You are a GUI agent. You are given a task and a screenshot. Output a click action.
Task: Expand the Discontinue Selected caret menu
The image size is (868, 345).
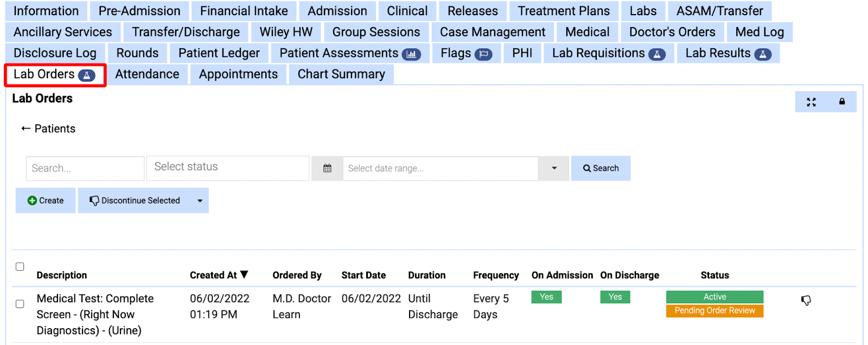click(x=200, y=201)
